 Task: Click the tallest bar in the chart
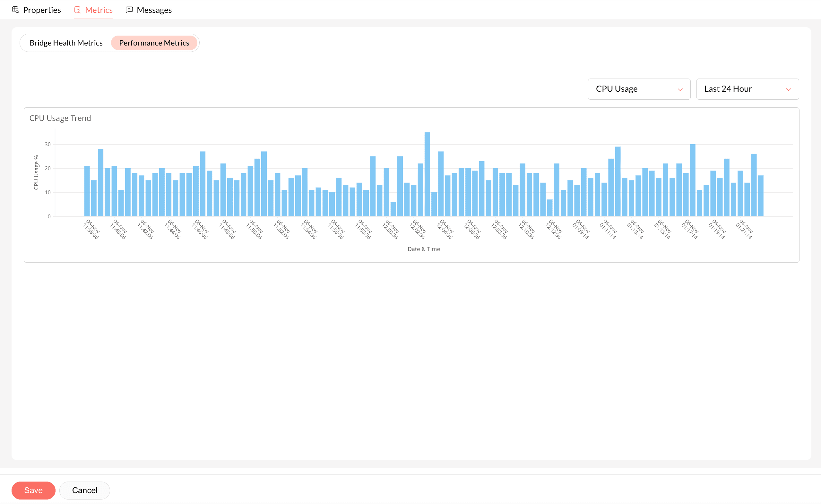click(427, 174)
